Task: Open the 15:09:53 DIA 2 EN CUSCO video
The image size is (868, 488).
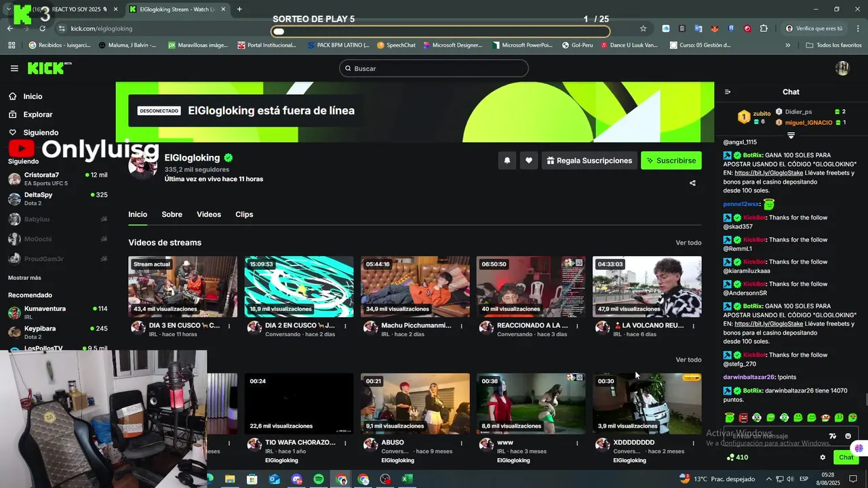Action: pos(299,287)
